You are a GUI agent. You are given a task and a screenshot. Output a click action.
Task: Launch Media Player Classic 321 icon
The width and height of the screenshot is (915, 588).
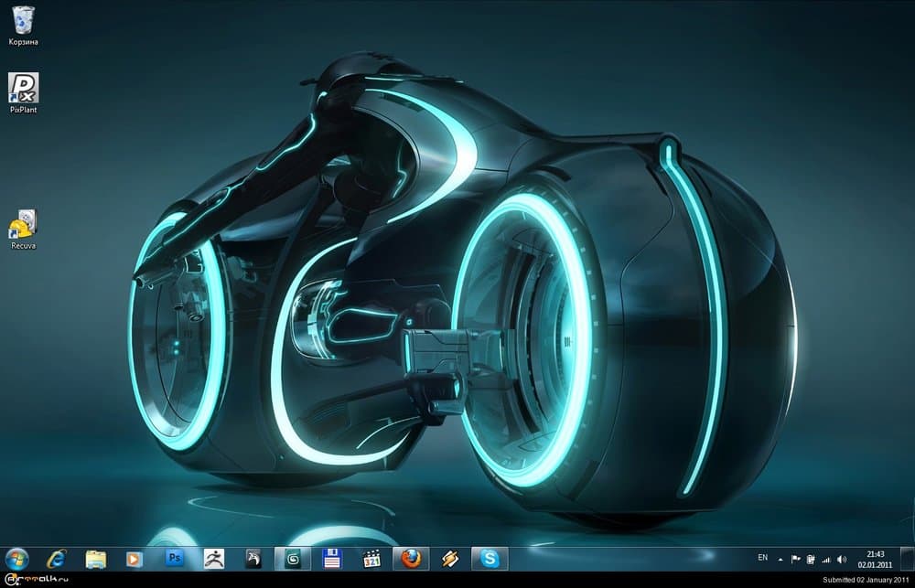371,559
